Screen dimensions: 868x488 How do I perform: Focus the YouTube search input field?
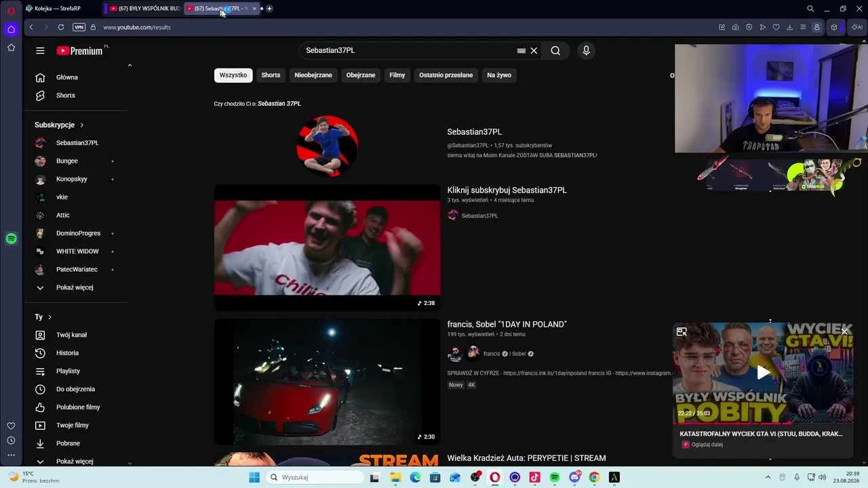409,51
